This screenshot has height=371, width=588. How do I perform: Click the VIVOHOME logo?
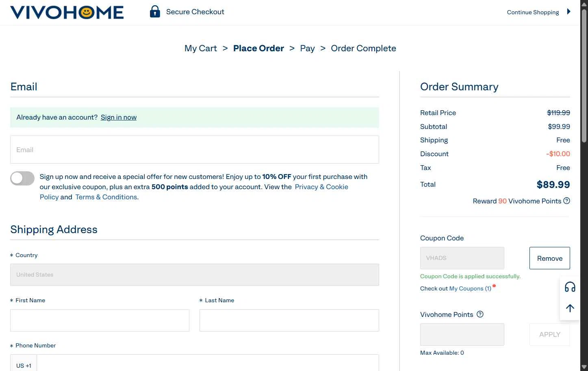(67, 12)
